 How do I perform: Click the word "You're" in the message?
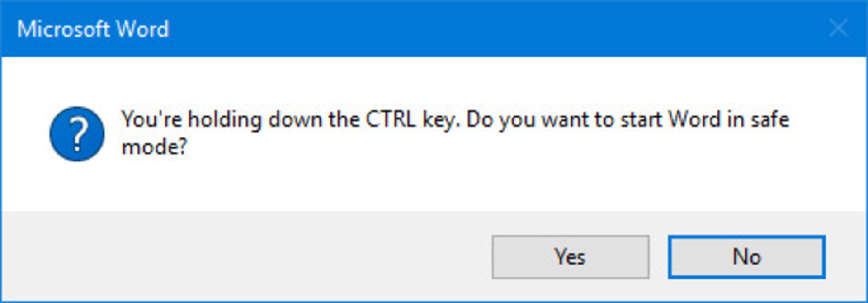(x=151, y=119)
